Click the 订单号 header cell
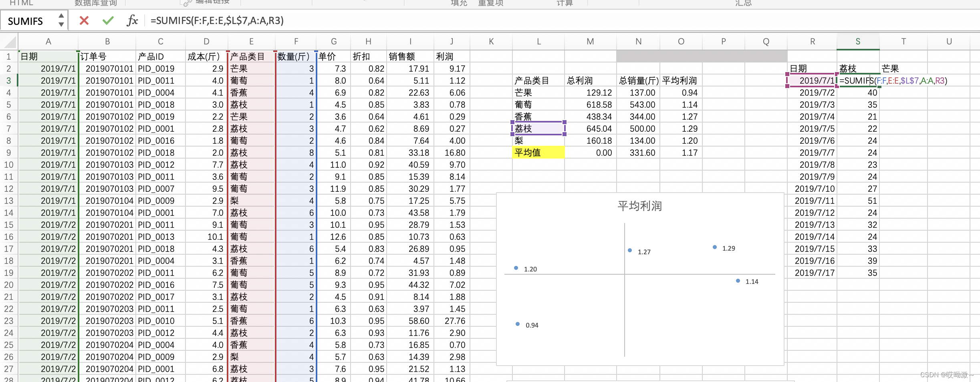This screenshot has height=382, width=980. point(107,56)
